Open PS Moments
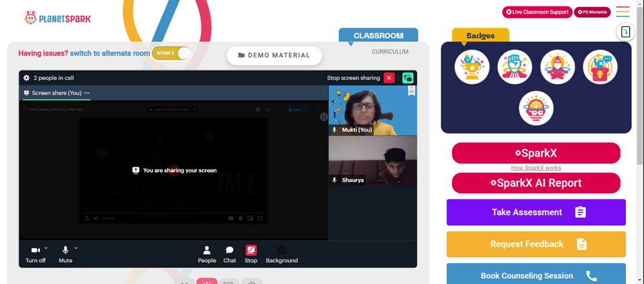Viewport: 644px width, 284px height. click(x=592, y=12)
